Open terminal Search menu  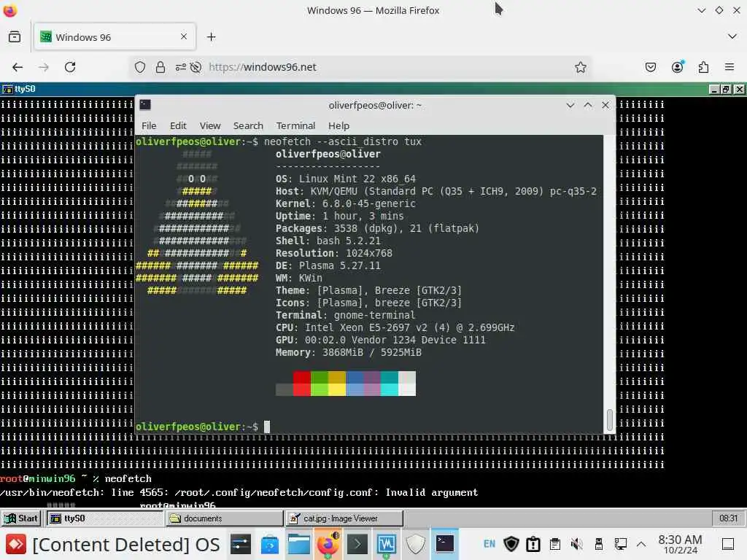coord(248,125)
